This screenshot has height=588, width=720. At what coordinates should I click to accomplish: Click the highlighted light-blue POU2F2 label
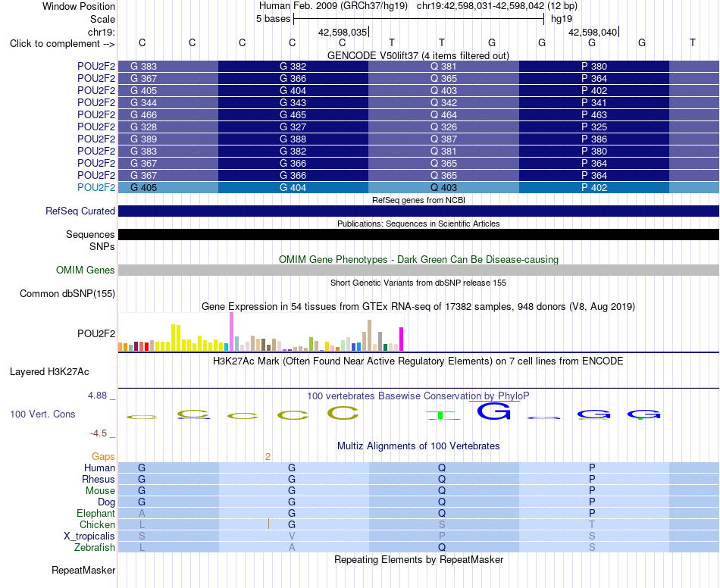(x=96, y=187)
